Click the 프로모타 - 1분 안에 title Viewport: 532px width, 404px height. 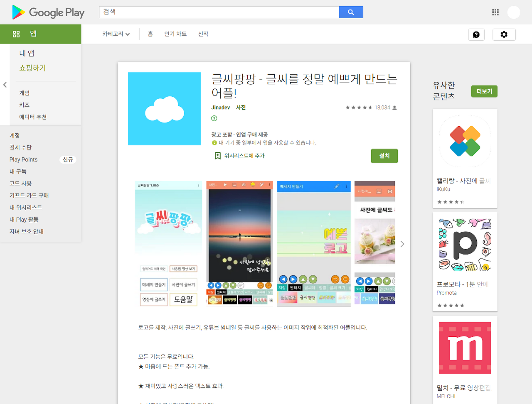[x=463, y=284]
